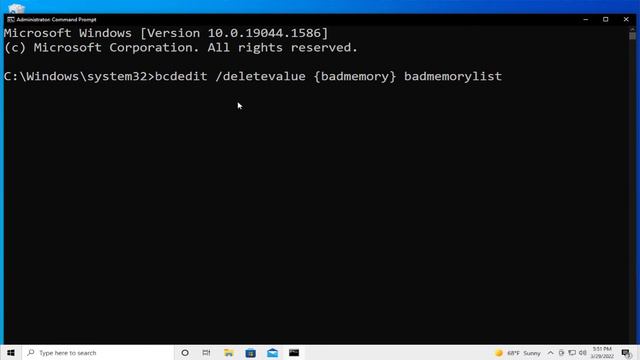640x360 pixels.
Task: Show hidden system tray icons
Action: (x=550, y=353)
